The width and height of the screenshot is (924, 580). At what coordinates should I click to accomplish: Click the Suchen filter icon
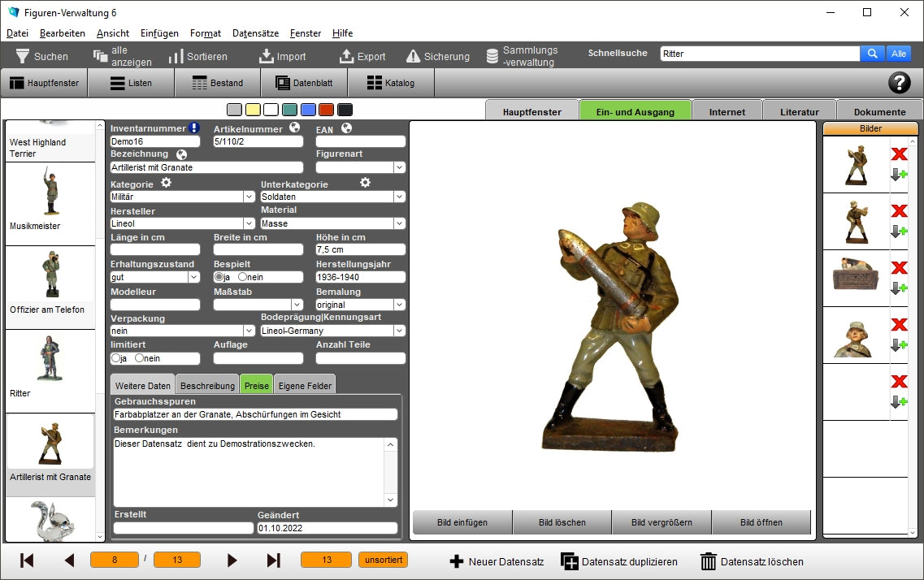pyautogui.click(x=22, y=56)
